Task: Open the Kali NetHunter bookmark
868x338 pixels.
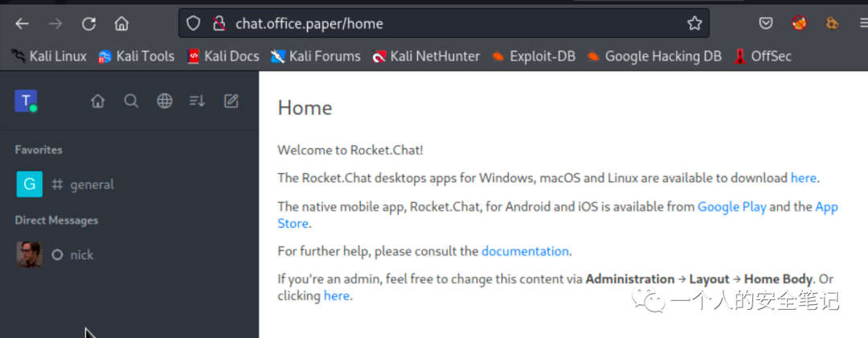Action: (x=426, y=56)
